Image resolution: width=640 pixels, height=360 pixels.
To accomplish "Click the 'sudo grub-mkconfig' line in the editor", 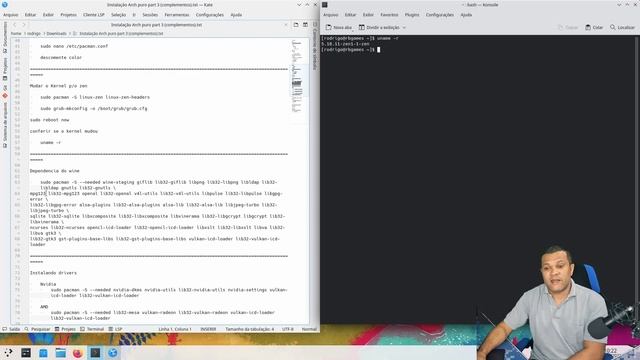I will pyautogui.click(x=93, y=109).
